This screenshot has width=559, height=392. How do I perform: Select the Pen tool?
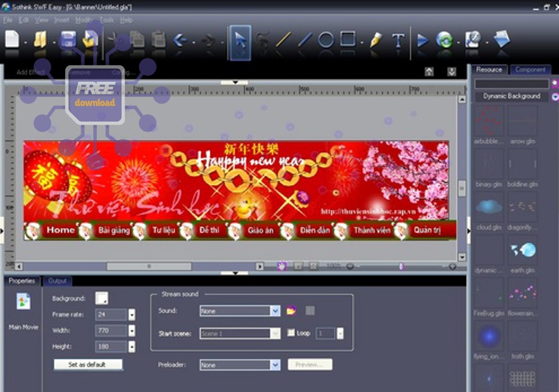(375, 40)
